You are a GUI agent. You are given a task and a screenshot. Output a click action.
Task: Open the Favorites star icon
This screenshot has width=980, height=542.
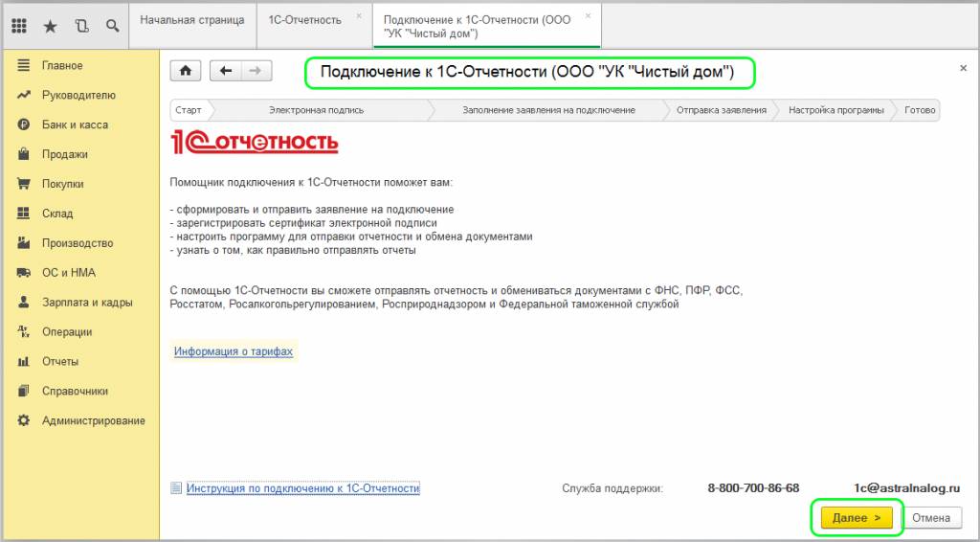click(50, 26)
